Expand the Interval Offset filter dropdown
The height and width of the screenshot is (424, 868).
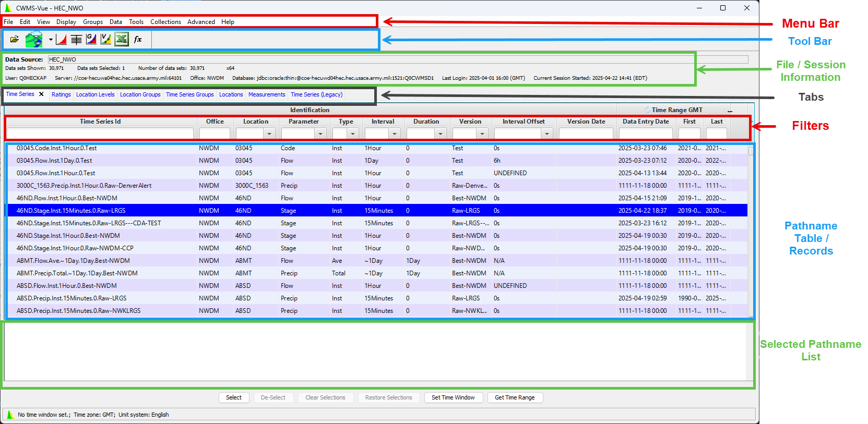point(546,134)
